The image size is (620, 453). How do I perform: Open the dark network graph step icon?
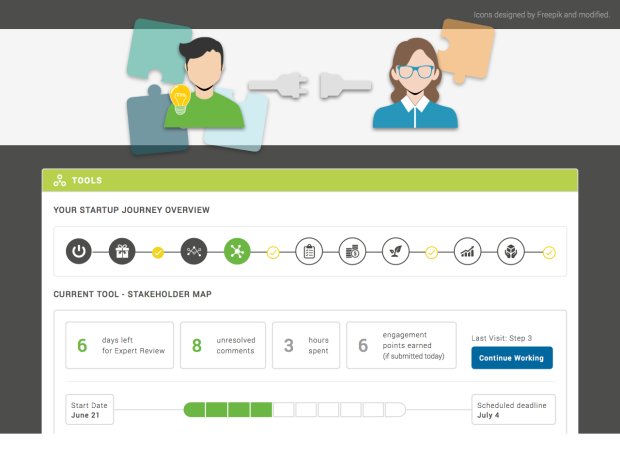tap(194, 251)
